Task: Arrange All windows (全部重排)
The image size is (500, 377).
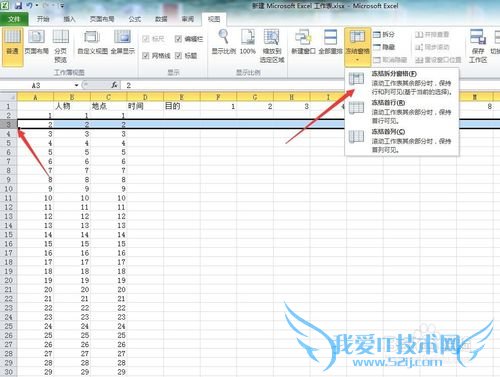Action: pos(330,42)
